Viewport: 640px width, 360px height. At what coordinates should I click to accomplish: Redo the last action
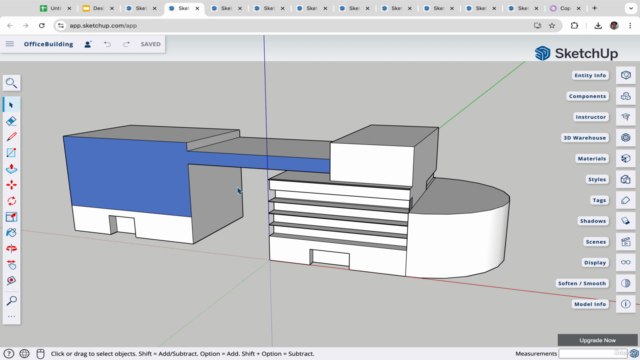pyautogui.click(x=126, y=44)
